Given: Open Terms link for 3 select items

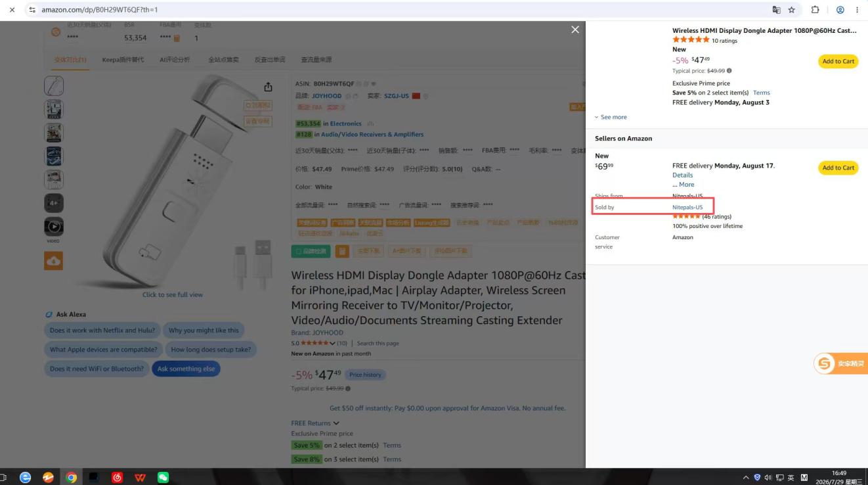Looking at the screenshot, I should (392, 459).
